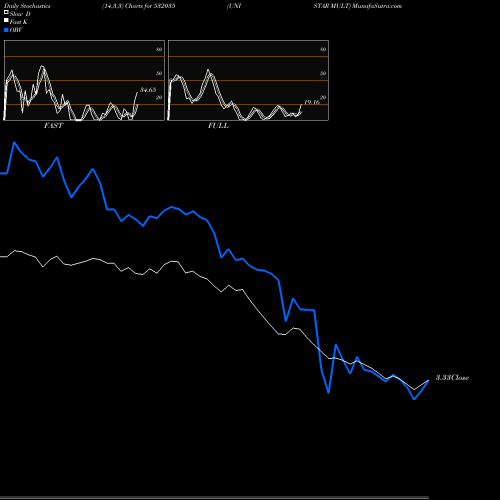This screenshot has height=500, width=500.
Task: Click the 'FAST' label under left chart
Action: coord(53,126)
